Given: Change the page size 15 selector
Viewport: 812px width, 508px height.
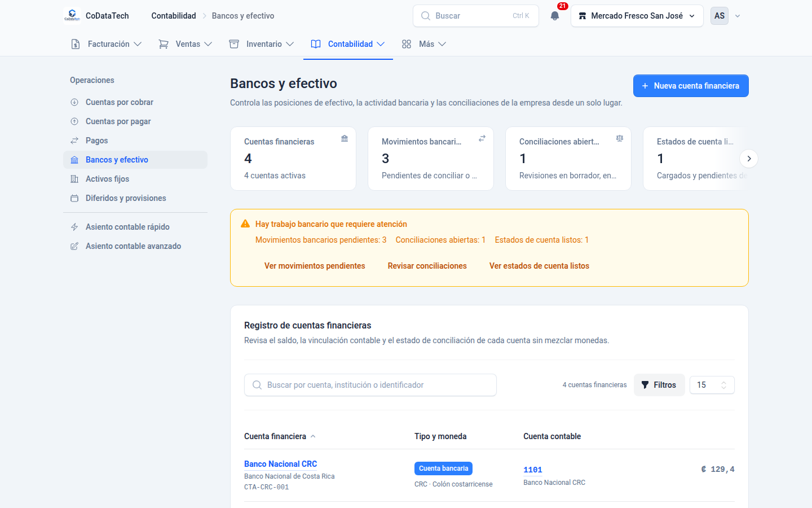Looking at the screenshot, I should pos(712,385).
